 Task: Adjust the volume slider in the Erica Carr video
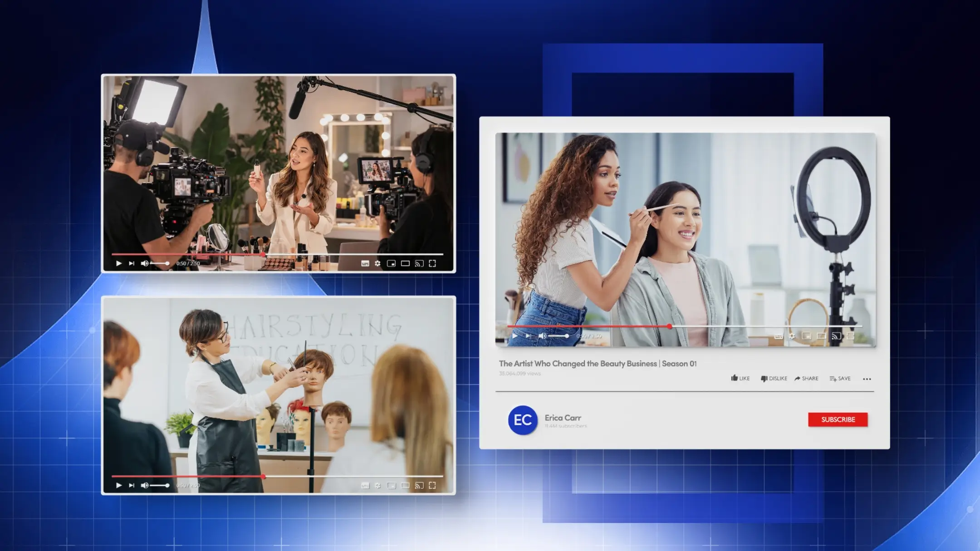tap(559, 336)
